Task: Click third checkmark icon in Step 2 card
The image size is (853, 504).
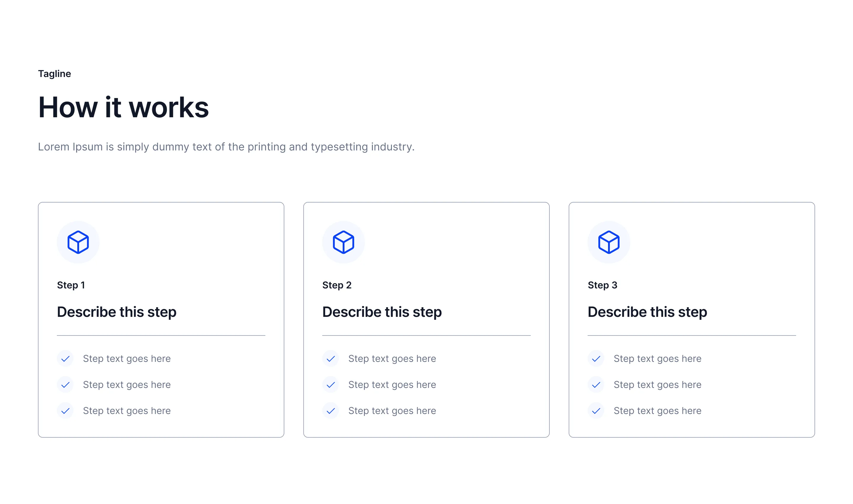Action: pyautogui.click(x=331, y=411)
